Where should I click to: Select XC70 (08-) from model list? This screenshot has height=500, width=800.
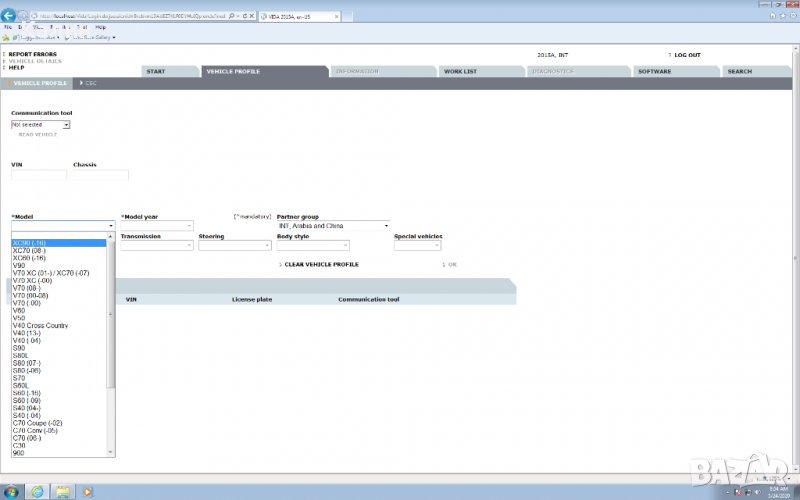pos(30,250)
